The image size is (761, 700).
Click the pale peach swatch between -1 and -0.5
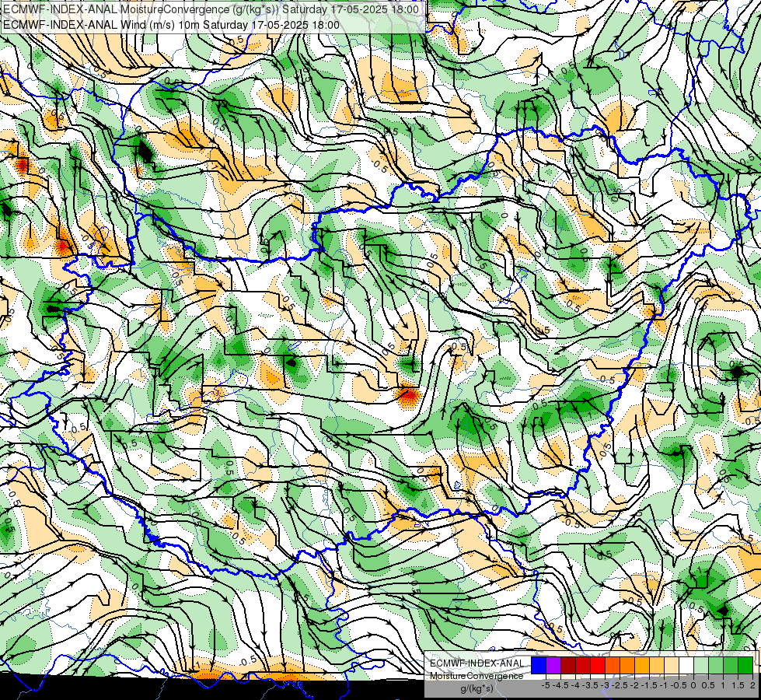pos(672,665)
